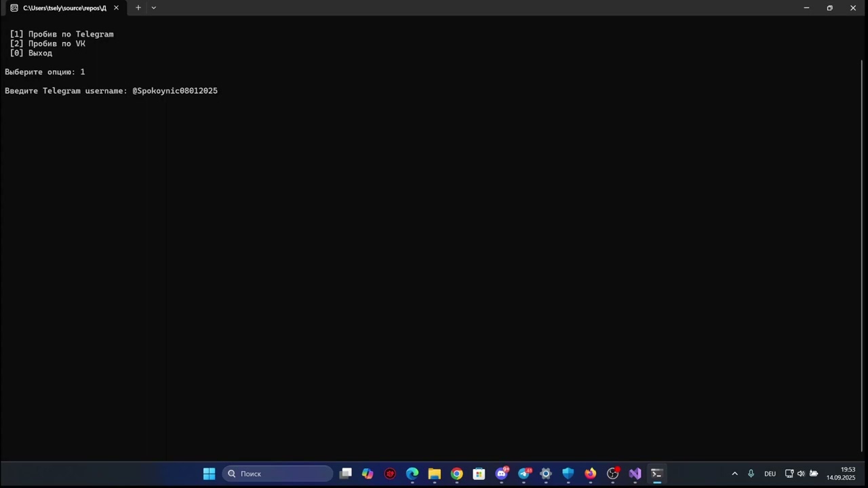Open Discord from the taskbar

502,474
